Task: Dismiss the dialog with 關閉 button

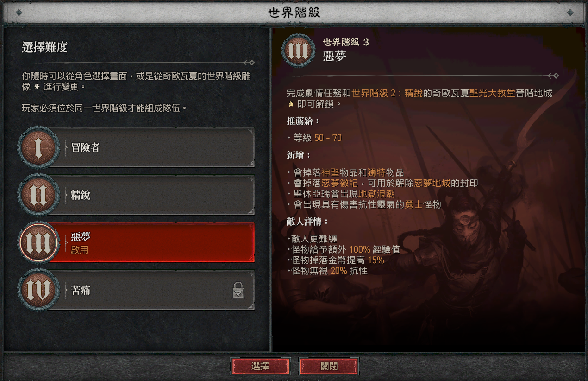Action: [329, 366]
